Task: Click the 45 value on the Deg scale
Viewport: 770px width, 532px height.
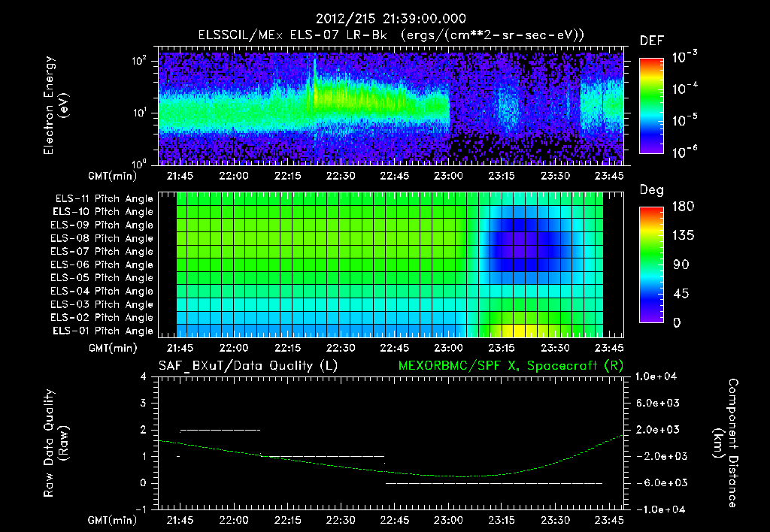Action: tap(681, 294)
